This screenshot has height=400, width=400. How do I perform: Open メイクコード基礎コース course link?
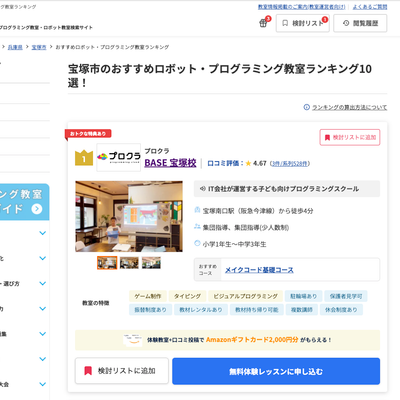point(259,270)
